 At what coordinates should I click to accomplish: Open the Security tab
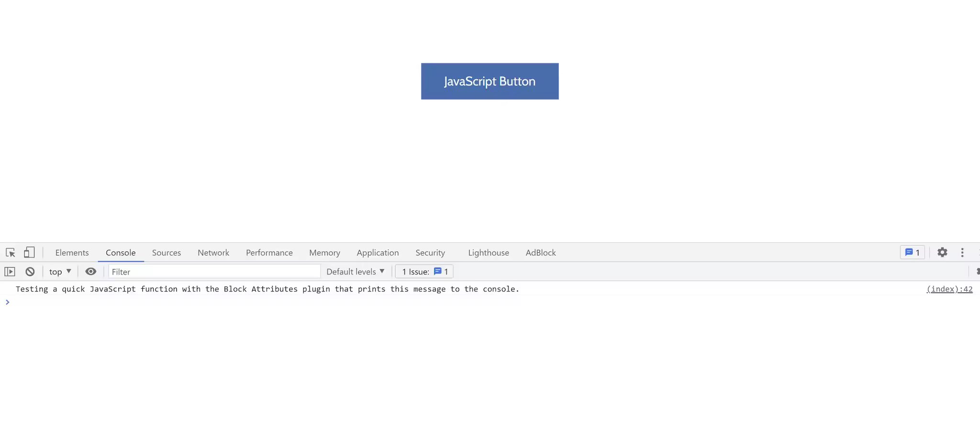(430, 253)
